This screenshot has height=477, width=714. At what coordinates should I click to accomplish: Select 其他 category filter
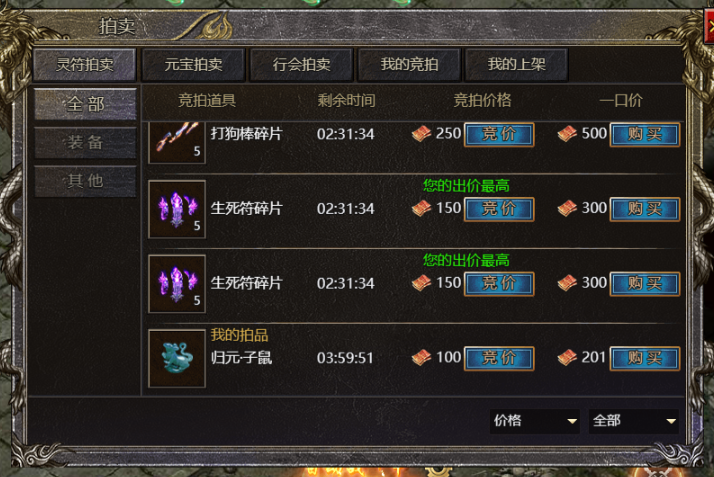(85, 181)
